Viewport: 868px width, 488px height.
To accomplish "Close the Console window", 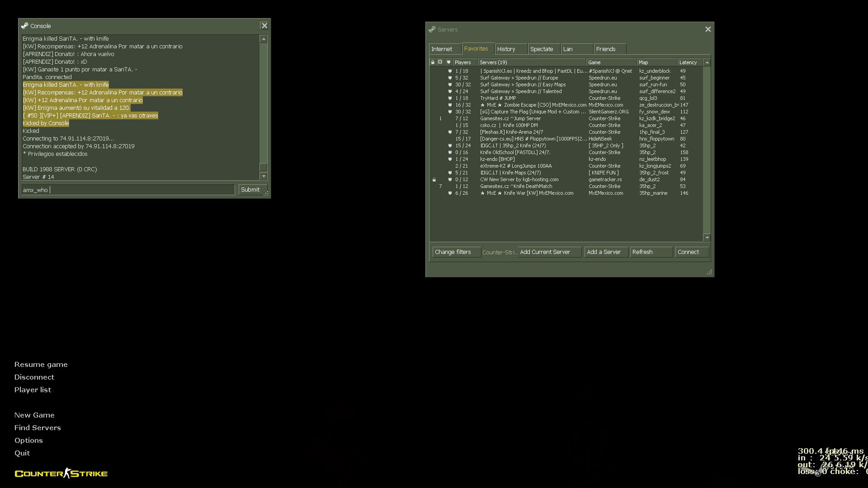I will (264, 26).
